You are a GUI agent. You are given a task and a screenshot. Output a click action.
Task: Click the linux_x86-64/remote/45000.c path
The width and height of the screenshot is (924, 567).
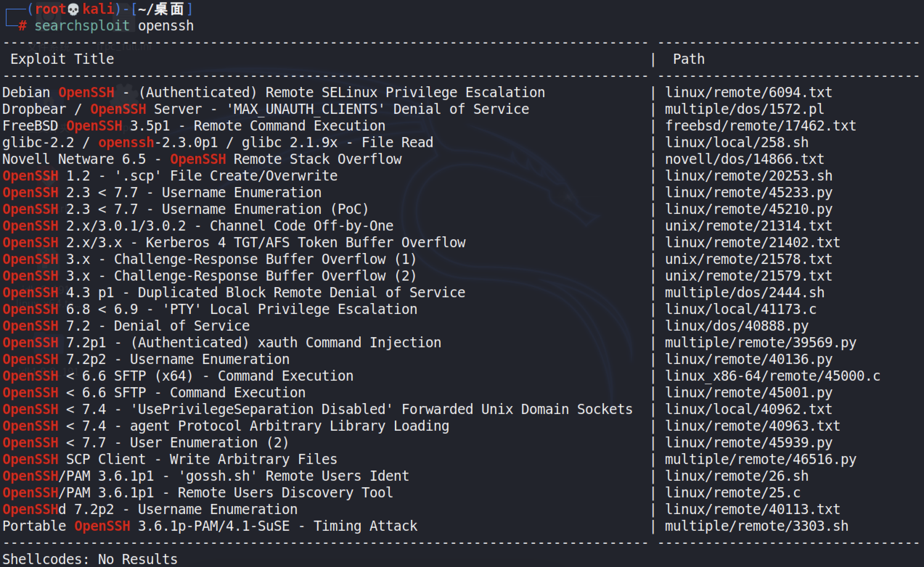tap(772, 376)
